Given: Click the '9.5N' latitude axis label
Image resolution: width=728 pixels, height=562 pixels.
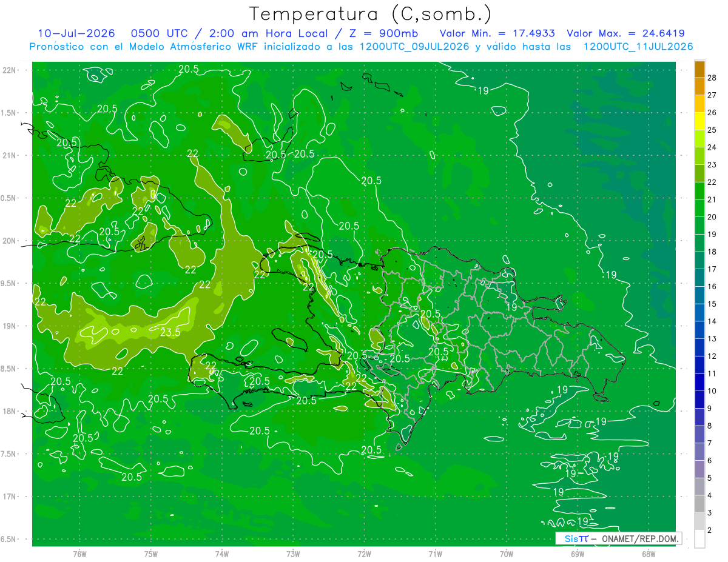Looking at the screenshot, I should tap(8, 283).
